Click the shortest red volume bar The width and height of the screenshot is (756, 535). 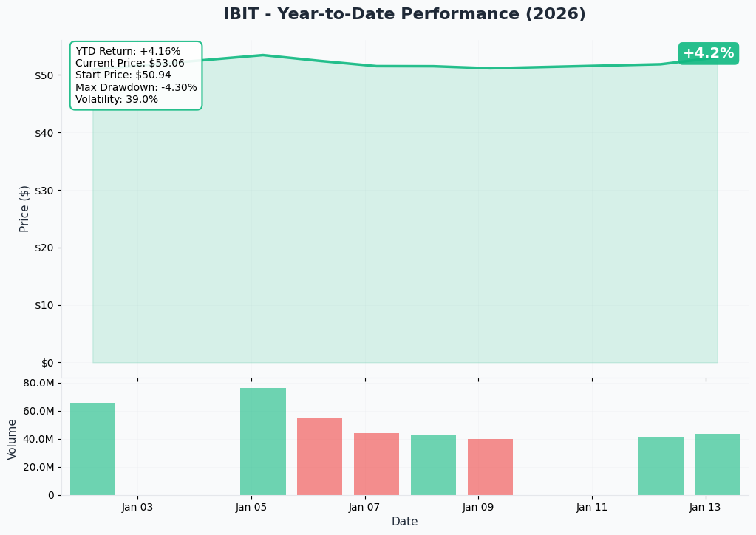[491, 467]
